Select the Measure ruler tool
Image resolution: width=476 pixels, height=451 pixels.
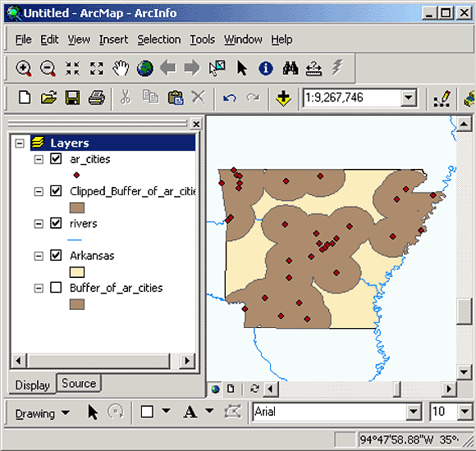click(x=314, y=69)
